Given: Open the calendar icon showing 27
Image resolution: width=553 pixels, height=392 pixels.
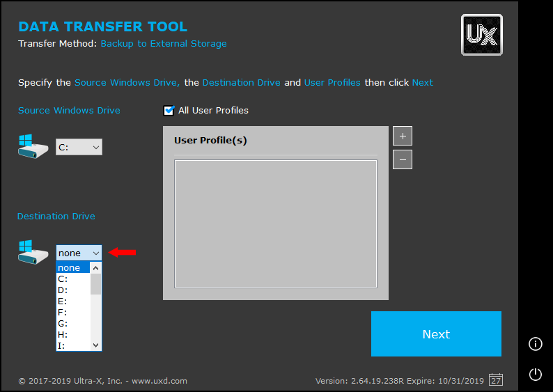Looking at the screenshot, I should click(496, 379).
